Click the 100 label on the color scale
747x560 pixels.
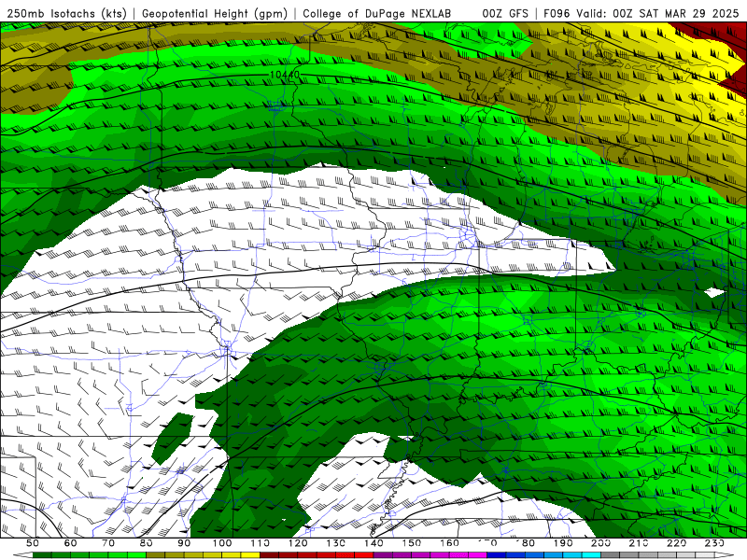(222, 543)
